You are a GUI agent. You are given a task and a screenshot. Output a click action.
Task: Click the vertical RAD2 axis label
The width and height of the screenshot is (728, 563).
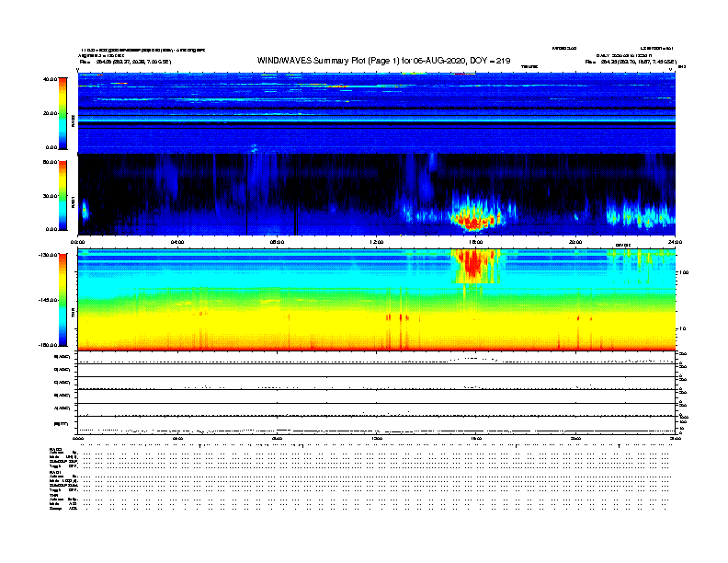[x=74, y=121]
